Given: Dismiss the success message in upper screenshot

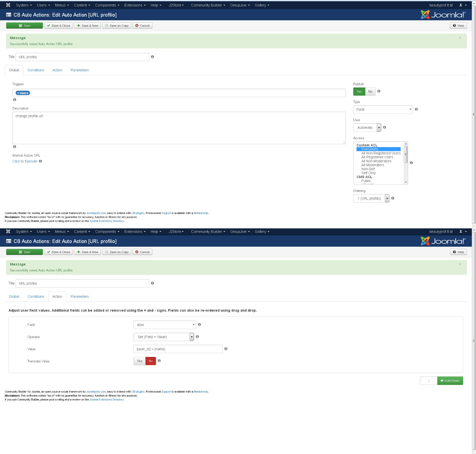Looking at the screenshot, I should coord(460,38).
